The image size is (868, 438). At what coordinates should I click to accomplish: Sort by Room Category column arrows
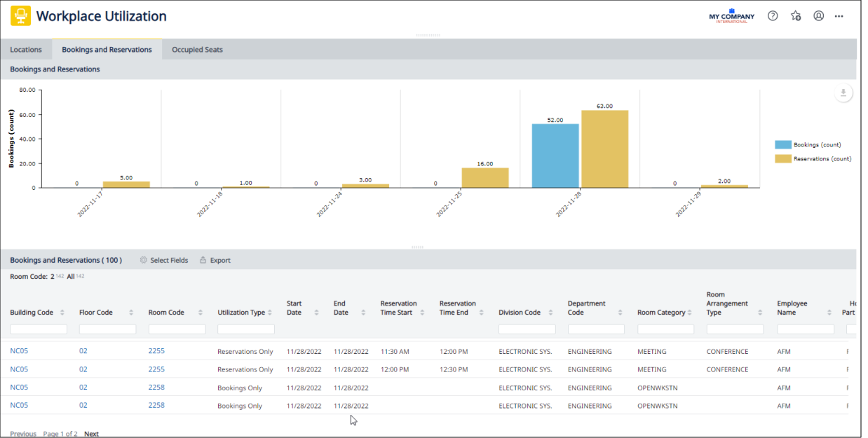click(x=690, y=313)
